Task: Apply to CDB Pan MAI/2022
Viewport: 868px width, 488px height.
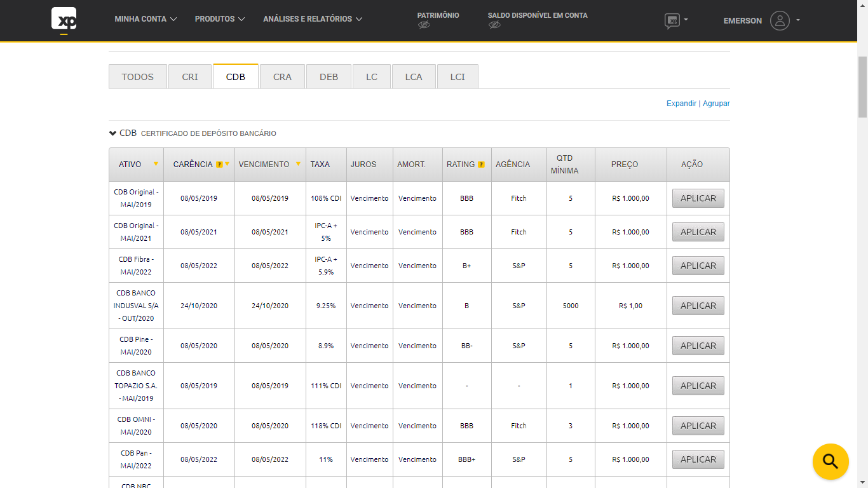Action: pyautogui.click(x=698, y=459)
